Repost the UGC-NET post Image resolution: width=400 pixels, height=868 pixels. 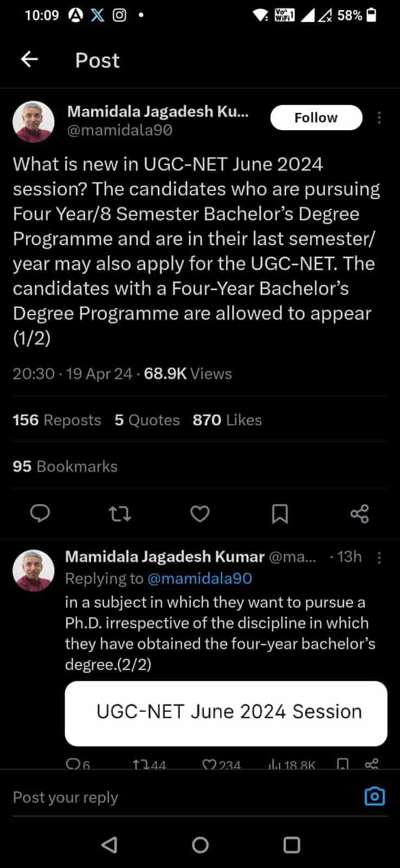point(120,513)
